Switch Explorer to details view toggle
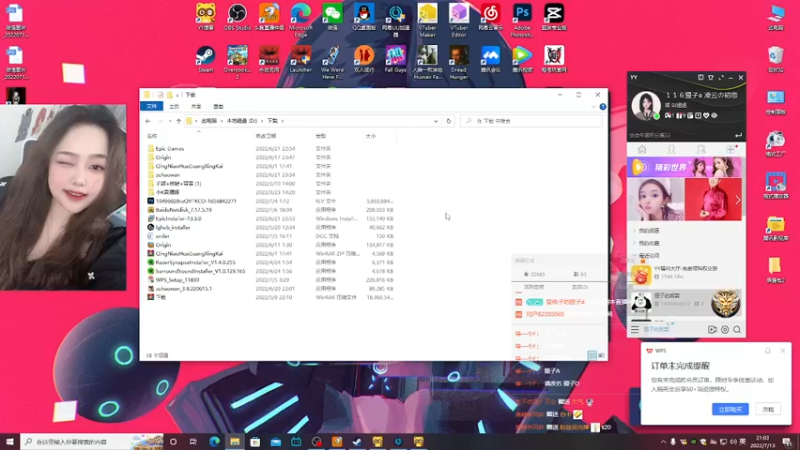 tap(592, 355)
